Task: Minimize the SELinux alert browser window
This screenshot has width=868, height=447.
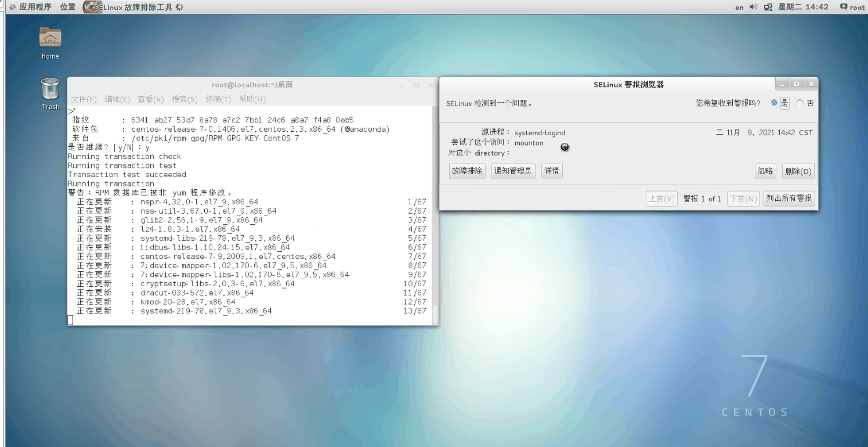Action: click(782, 85)
